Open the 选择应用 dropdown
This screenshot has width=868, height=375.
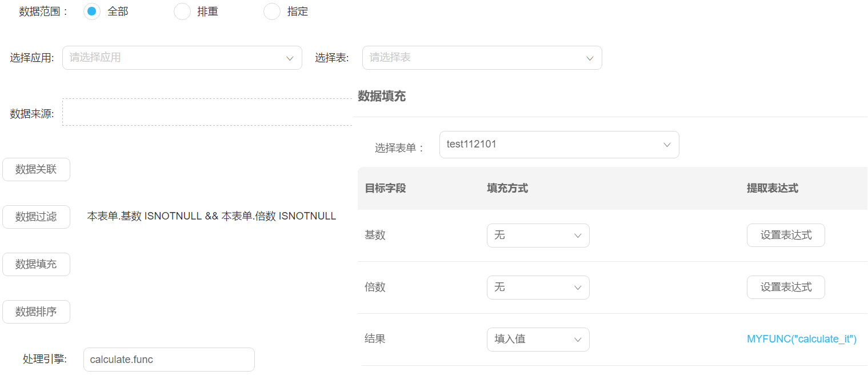pos(182,58)
